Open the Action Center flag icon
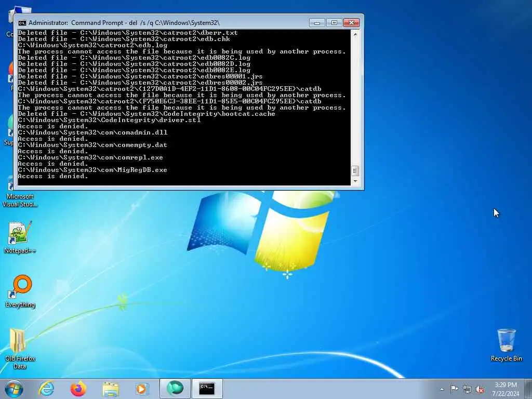 (454, 389)
